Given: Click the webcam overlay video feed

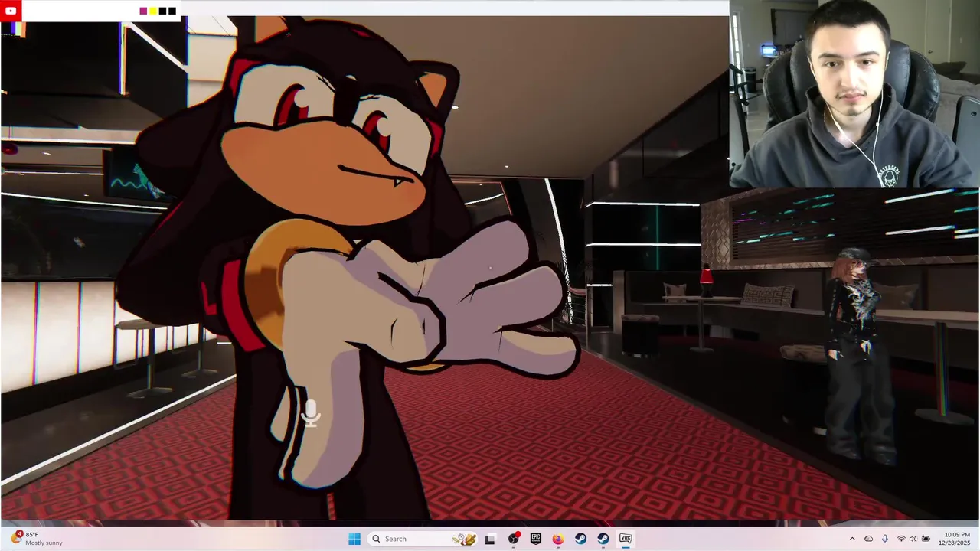Looking at the screenshot, I should tap(854, 93).
